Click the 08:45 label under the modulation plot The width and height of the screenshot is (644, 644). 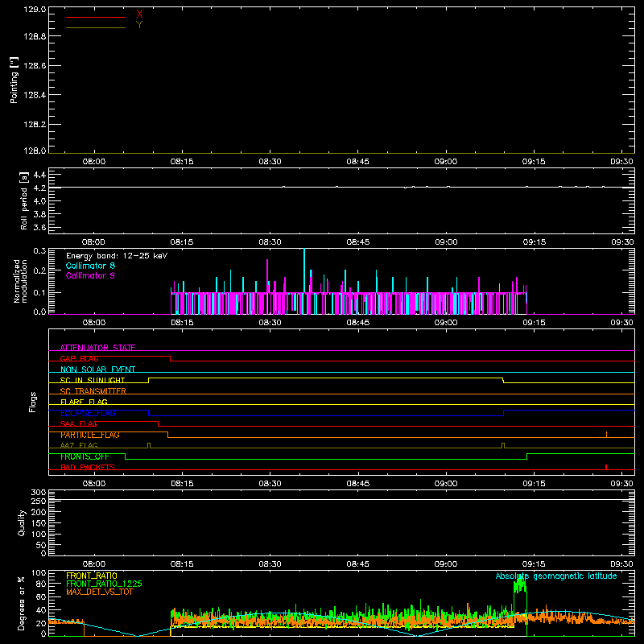(357, 323)
